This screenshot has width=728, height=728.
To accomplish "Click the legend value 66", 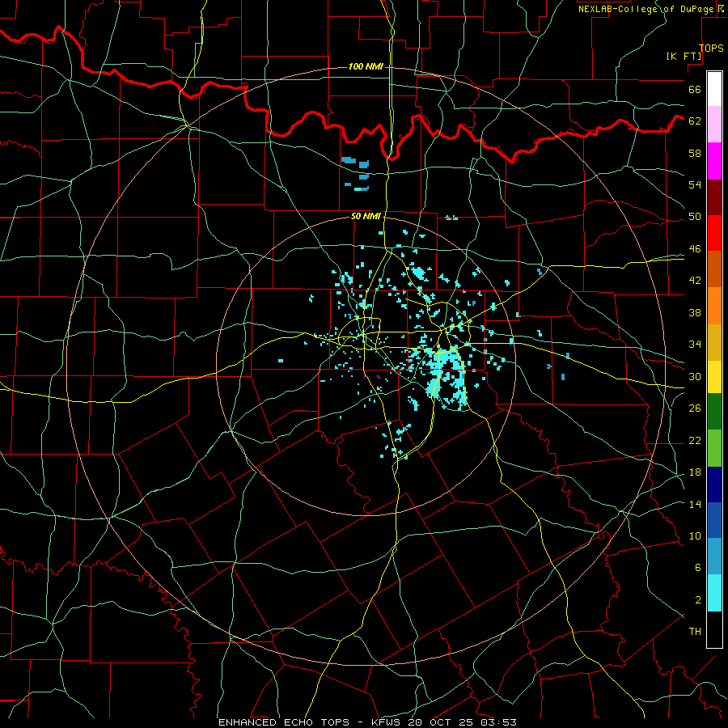I will (695, 89).
